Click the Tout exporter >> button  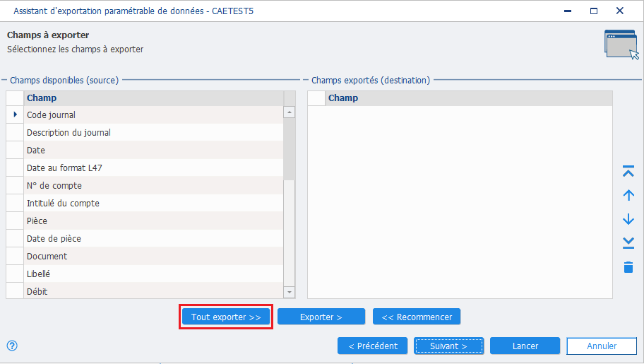coord(226,317)
